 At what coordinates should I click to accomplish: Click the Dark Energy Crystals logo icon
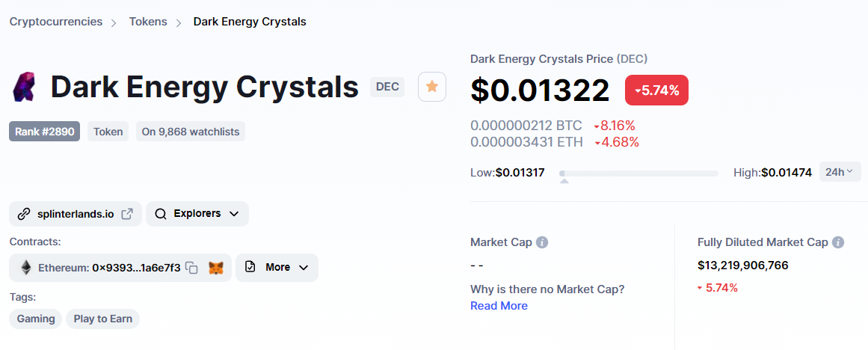tap(23, 87)
